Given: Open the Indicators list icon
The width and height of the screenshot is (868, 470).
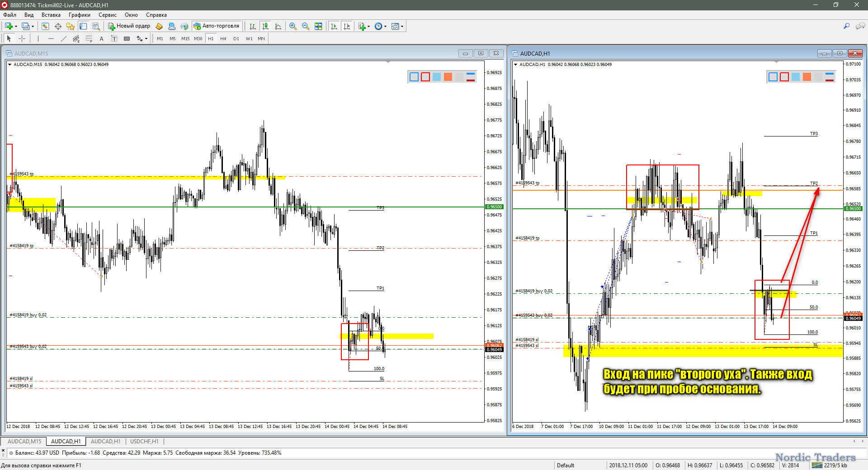Looking at the screenshot, I should [362, 26].
